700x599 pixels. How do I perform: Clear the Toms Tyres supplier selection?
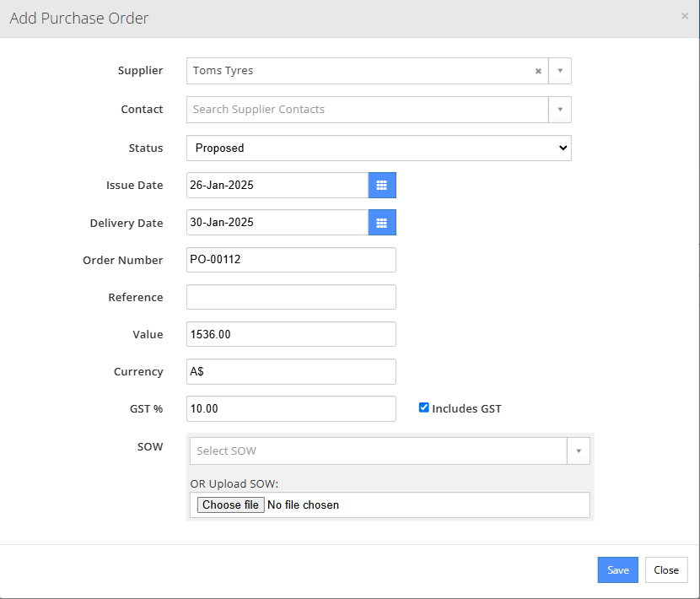pos(538,71)
